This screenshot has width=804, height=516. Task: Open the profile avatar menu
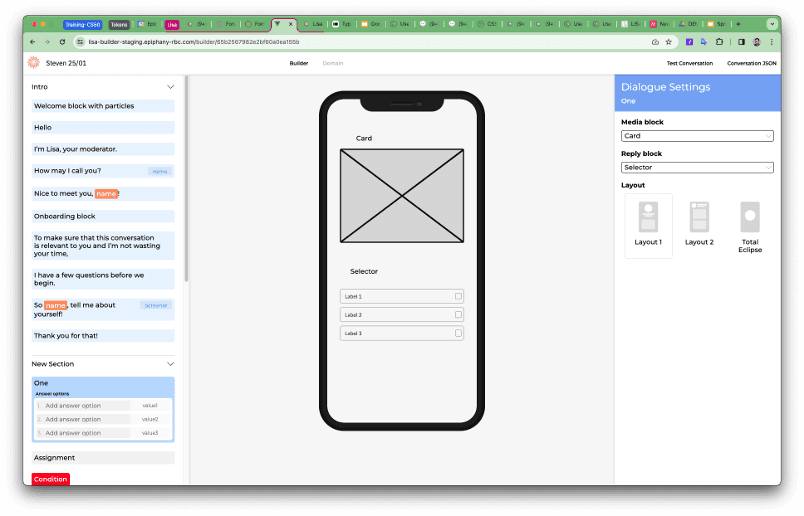click(757, 42)
